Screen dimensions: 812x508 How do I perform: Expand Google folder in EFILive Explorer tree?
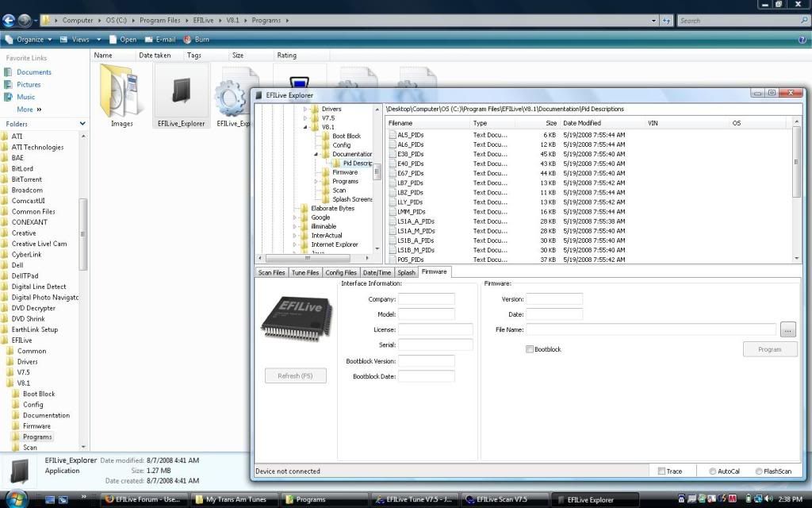tap(295, 217)
